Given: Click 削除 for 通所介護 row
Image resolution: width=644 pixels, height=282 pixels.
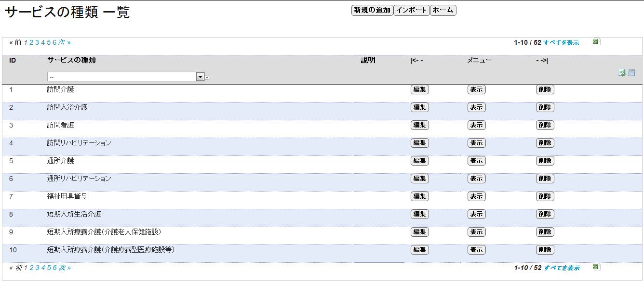Looking at the screenshot, I should pos(545,161).
